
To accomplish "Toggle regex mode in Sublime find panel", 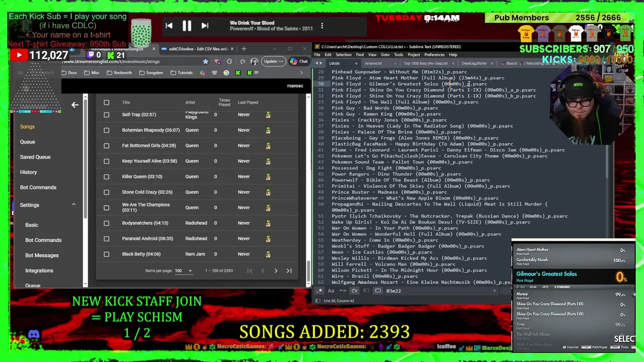I will [319, 291].
